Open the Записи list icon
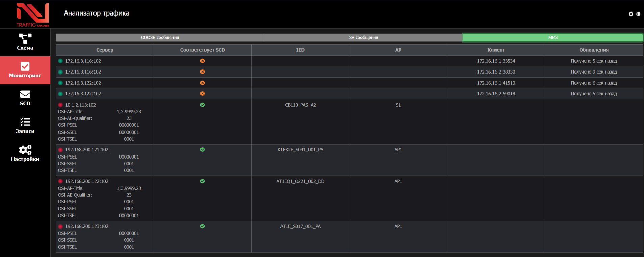The height and width of the screenshot is (257, 644). click(x=25, y=122)
